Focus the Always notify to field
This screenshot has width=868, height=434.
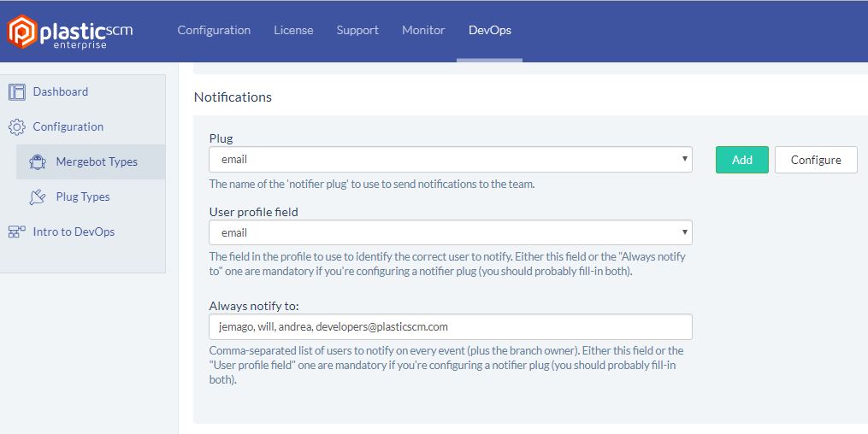click(451, 326)
